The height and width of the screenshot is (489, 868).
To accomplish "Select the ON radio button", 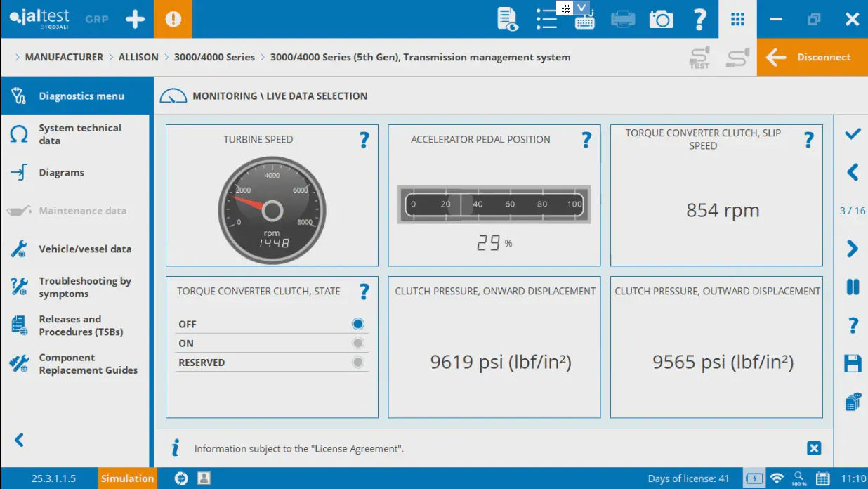I will 358,343.
